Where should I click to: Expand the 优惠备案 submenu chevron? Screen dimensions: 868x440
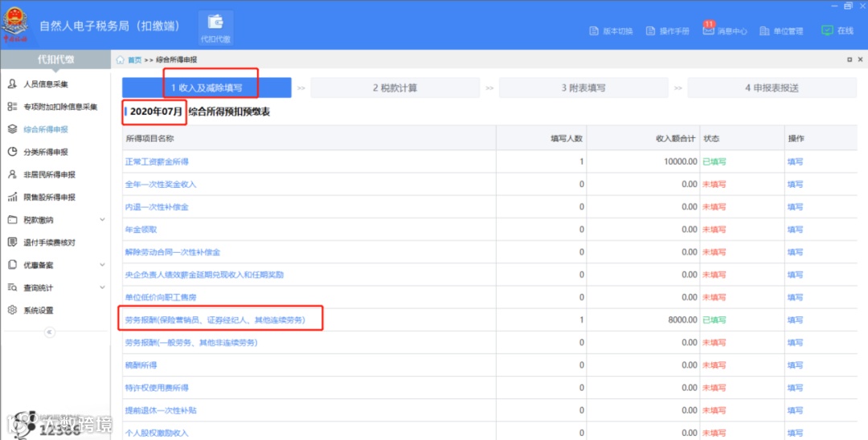pos(102,265)
